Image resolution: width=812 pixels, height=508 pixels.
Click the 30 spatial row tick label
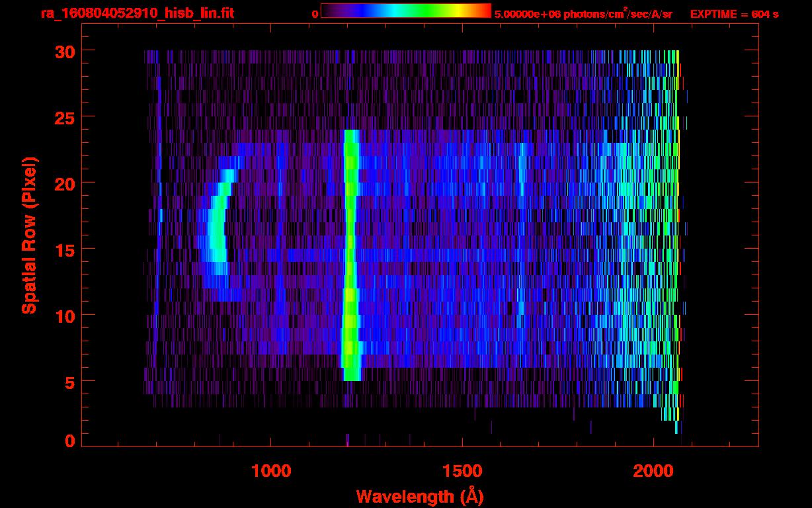pos(65,51)
